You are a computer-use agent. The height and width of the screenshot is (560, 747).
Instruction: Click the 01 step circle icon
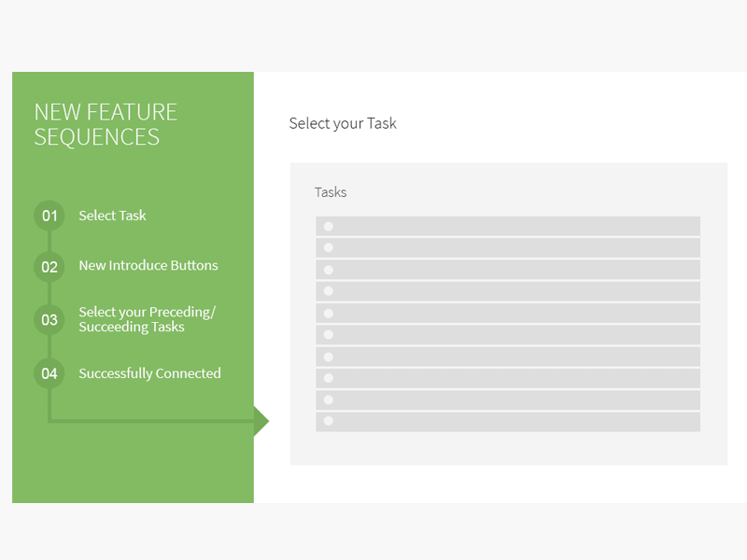49,216
